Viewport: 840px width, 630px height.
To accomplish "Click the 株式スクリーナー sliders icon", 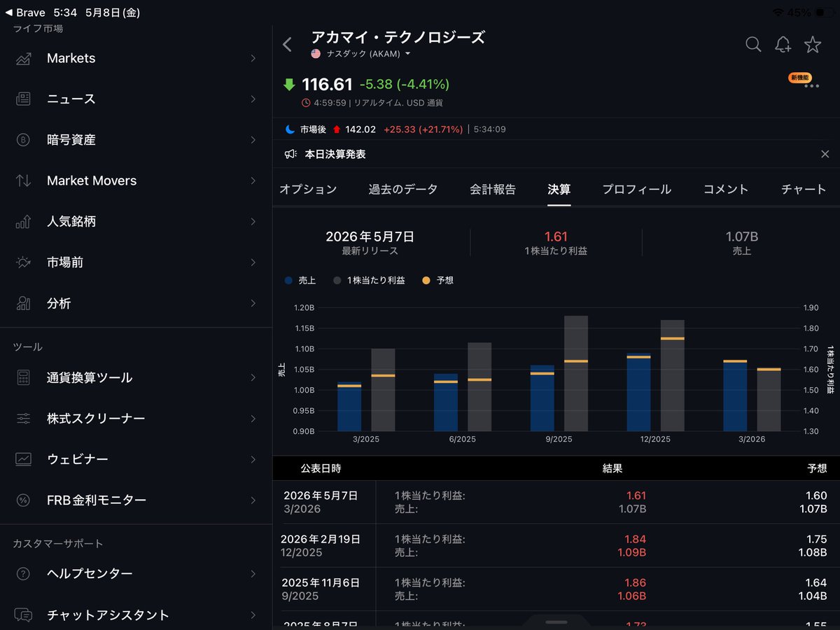I will [23, 419].
